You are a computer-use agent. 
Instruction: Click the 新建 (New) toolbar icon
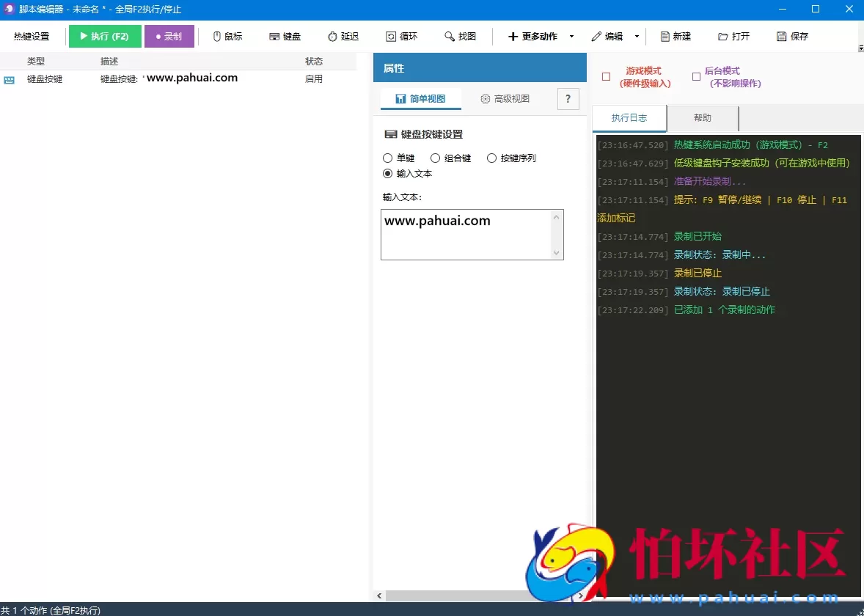click(x=675, y=35)
